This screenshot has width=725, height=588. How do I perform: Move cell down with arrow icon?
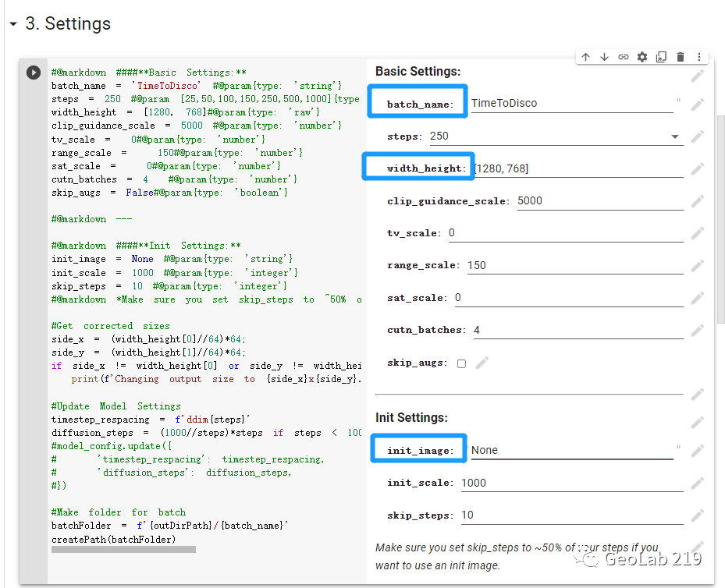pyautogui.click(x=604, y=57)
